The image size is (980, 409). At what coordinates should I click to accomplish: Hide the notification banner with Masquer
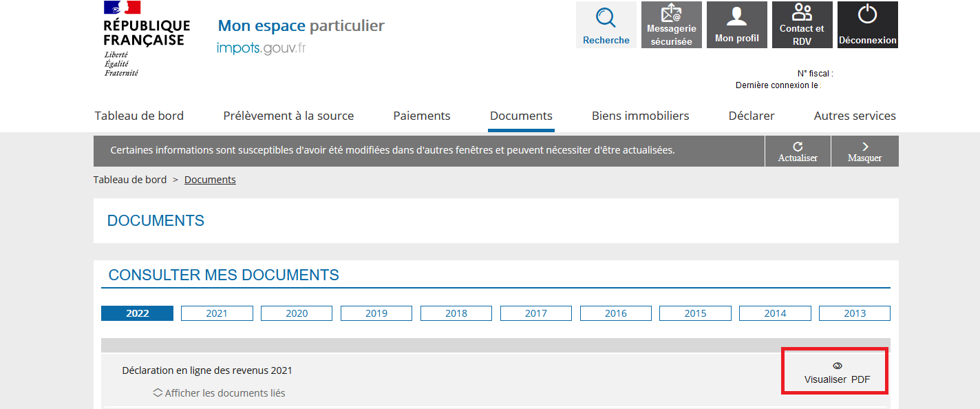click(x=864, y=151)
